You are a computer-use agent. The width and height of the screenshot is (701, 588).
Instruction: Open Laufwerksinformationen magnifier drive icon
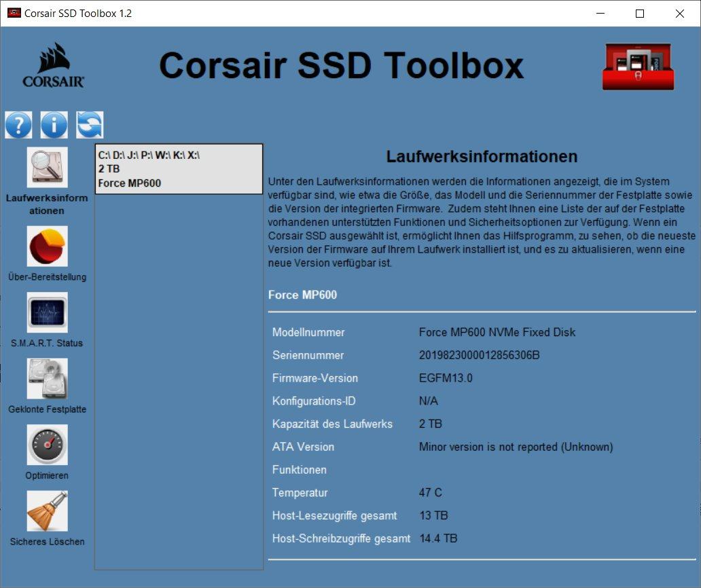pyautogui.click(x=47, y=167)
